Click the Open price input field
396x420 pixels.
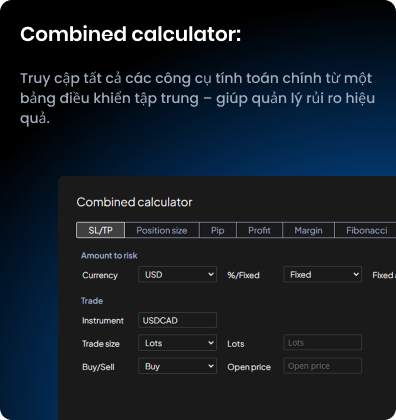coord(322,366)
